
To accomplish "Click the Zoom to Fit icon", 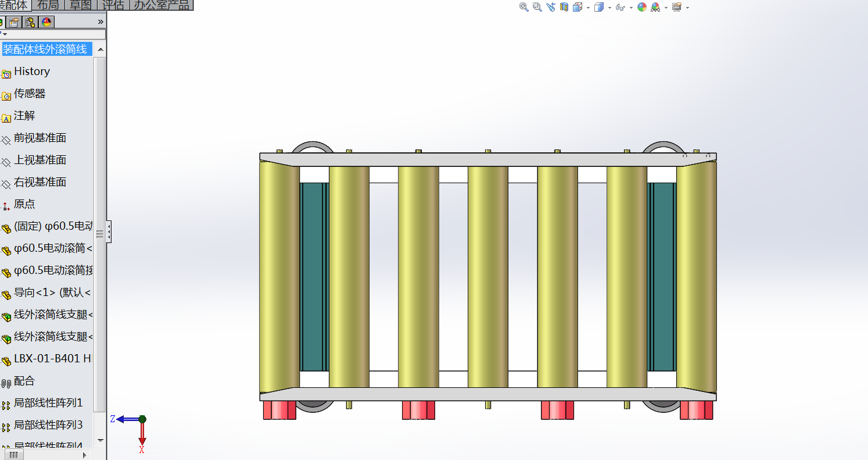I will [524, 7].
